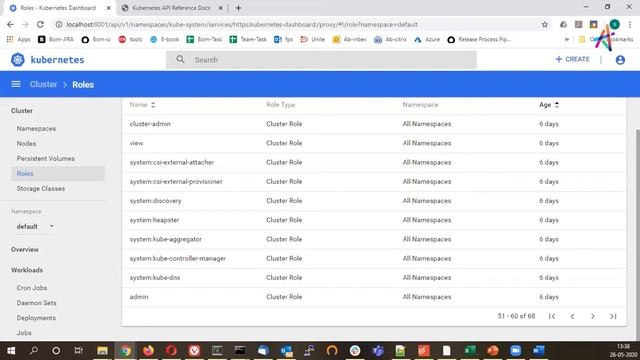Click the admin role name
The height and width of the screenshot is (360, 640).
click(139, 297)
